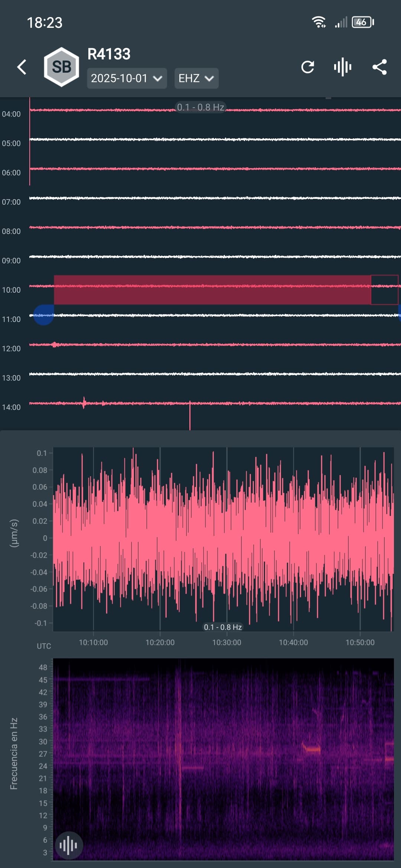Viewport: 401px width, 868px height.
Task: Tap the filter label atop the helicorder
Action: point(200,107)
